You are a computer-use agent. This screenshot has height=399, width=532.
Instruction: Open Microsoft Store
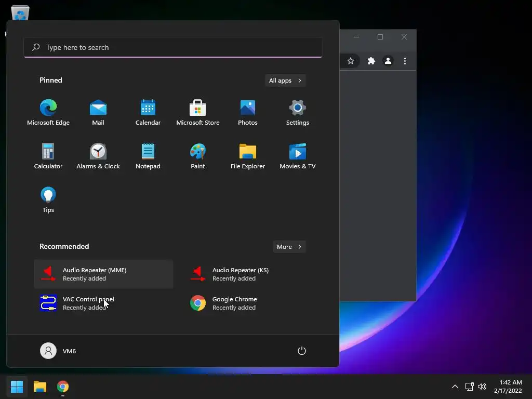198,113
